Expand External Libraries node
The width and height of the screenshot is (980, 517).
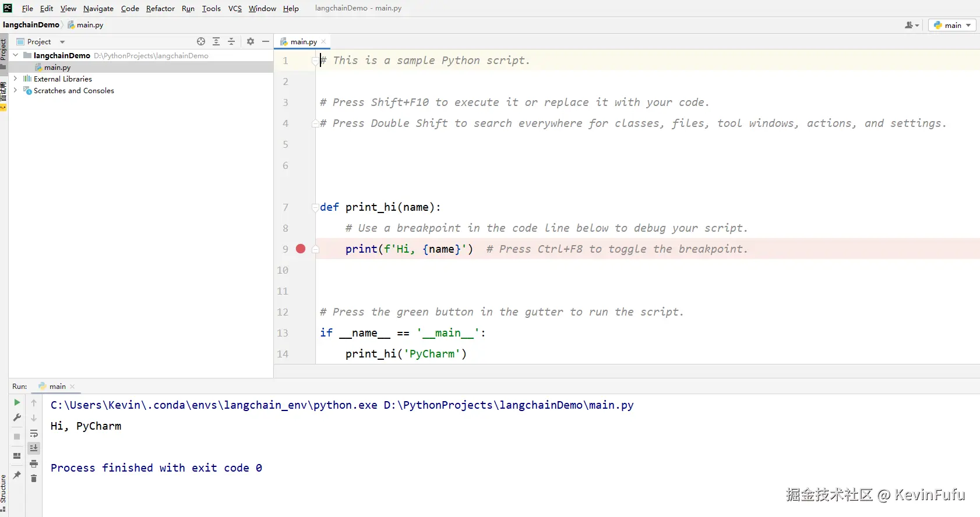tap(16, 79)
